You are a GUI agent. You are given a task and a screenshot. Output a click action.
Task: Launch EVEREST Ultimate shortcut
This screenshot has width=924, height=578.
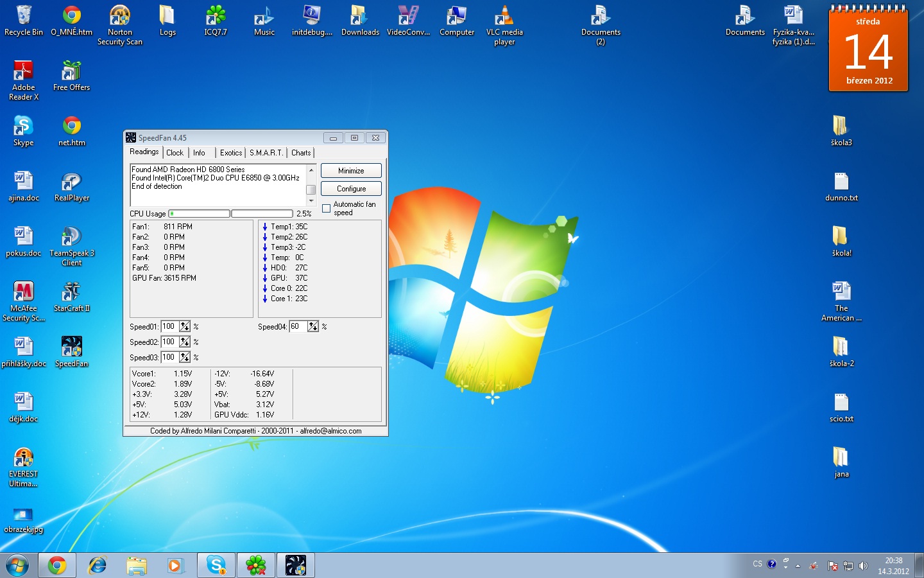tap(24, 467)
